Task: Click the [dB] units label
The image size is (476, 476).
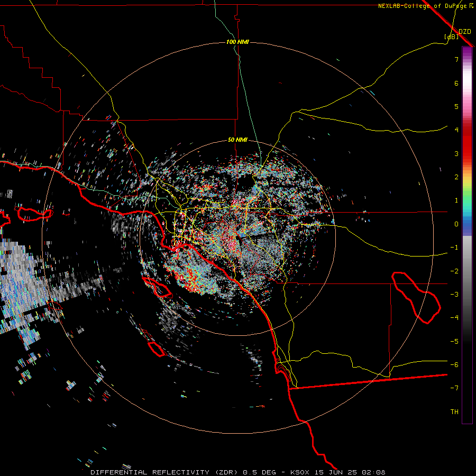Action: 451,37
